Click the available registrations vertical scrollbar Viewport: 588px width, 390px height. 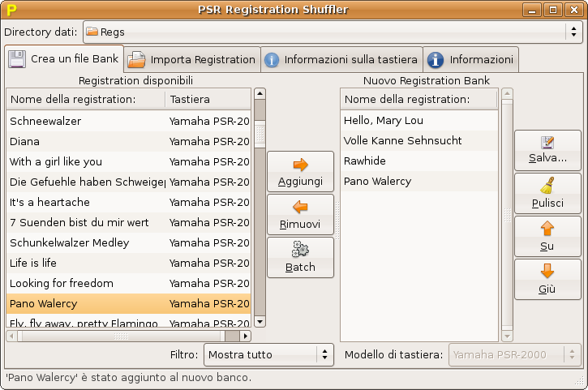(x=259, y=211)
